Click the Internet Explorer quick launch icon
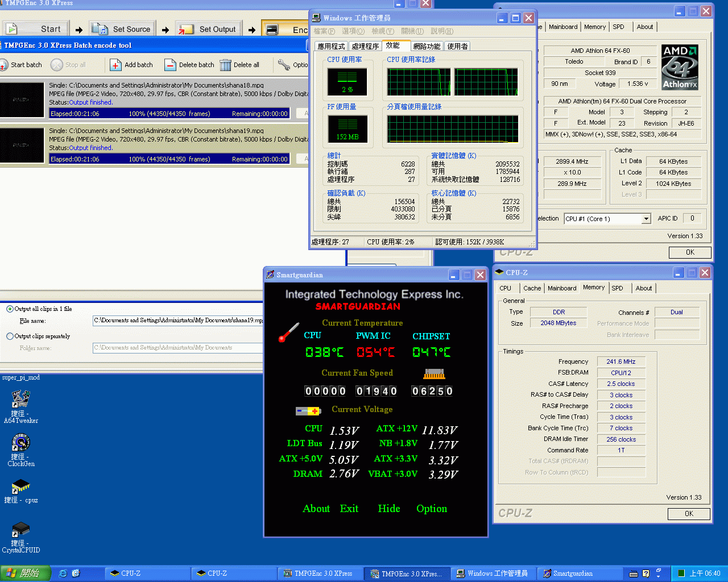This screenshot has width=728, height=582. [x=63, y=573]
